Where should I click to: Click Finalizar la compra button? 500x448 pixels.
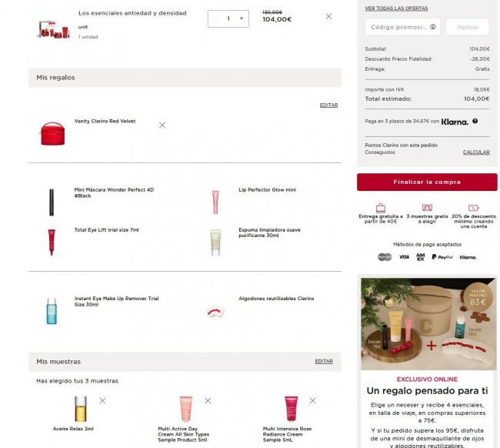pos(427,182)
